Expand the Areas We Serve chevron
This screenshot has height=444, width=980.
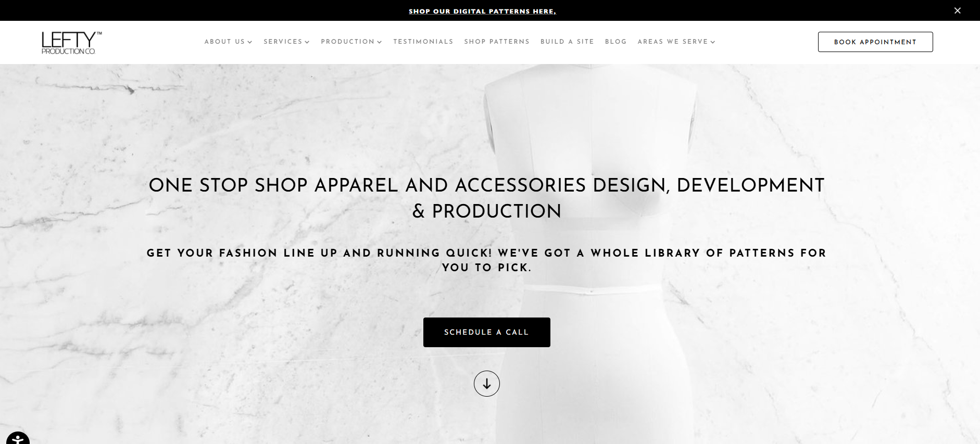click(713, 42)
